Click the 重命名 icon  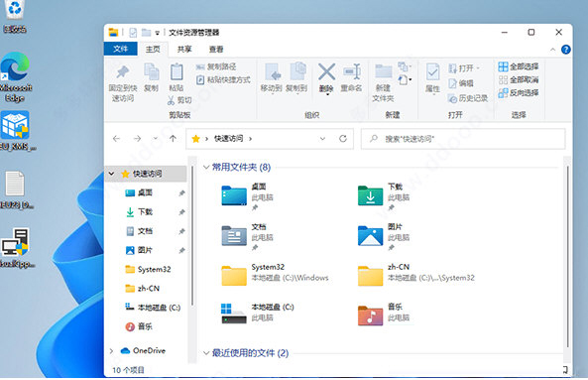(x=352, y=77)
